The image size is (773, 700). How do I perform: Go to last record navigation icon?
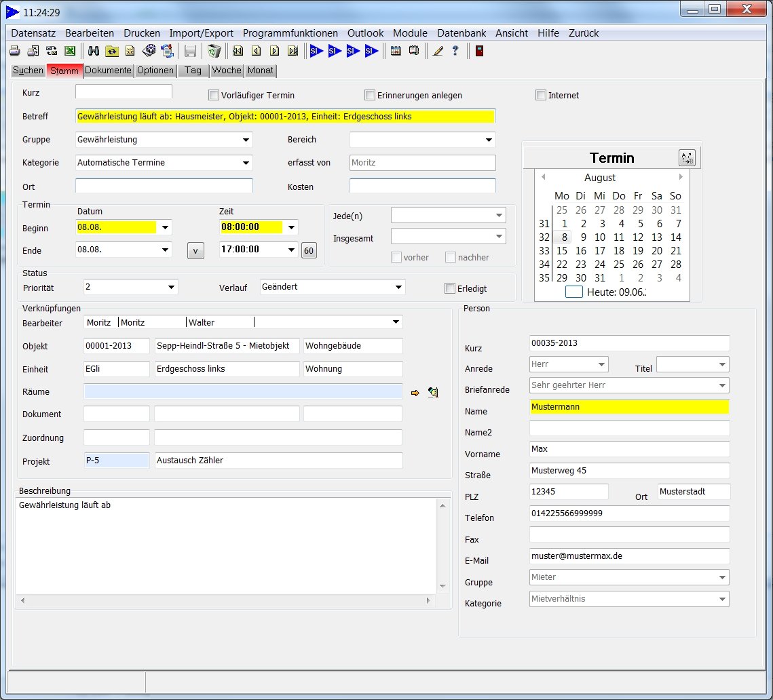pyautogui.click(x=293, y=51)
